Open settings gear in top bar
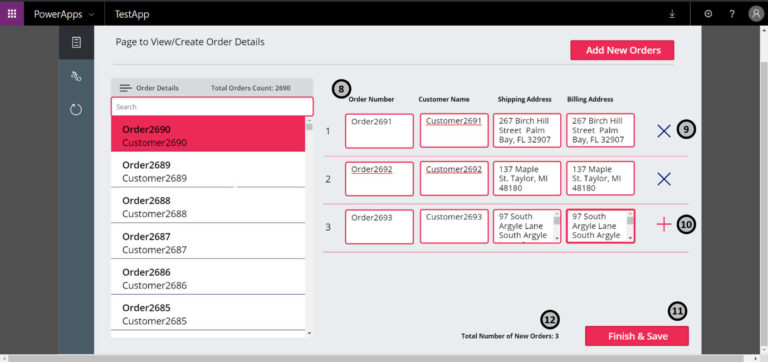Screen dimensions: 768x362 click(x=708, y=14)
